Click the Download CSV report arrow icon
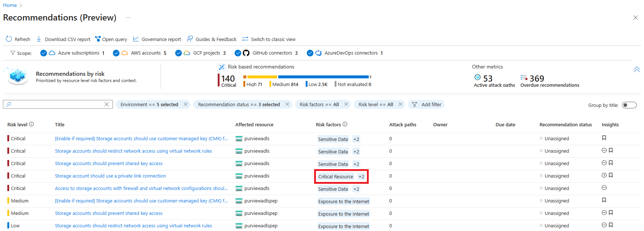 point(39,39)
